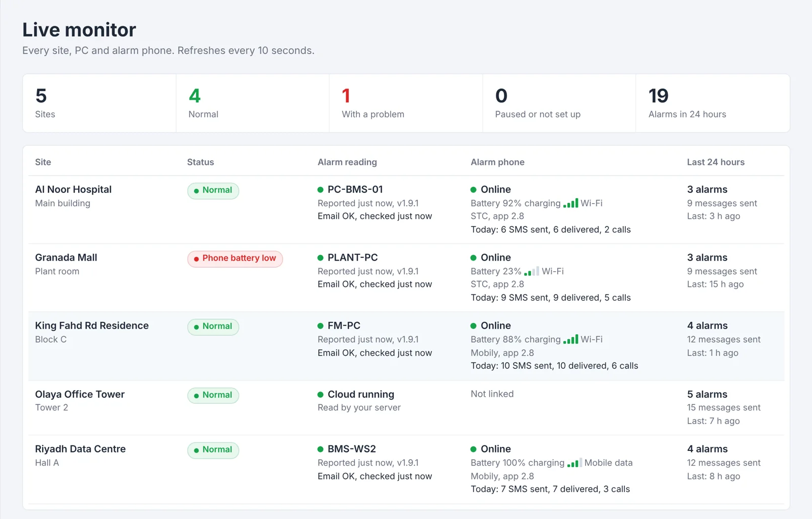The image size is (812, 519).
Task: Click Read by your server text
Action: (359, 407)
